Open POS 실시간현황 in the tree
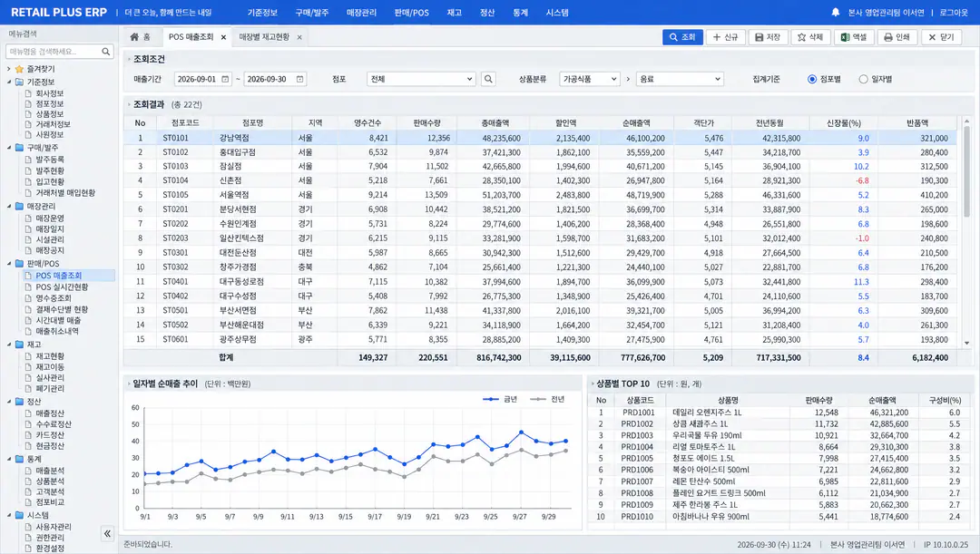The width and height of the screenshot is (980, 554). pos(62,287)
